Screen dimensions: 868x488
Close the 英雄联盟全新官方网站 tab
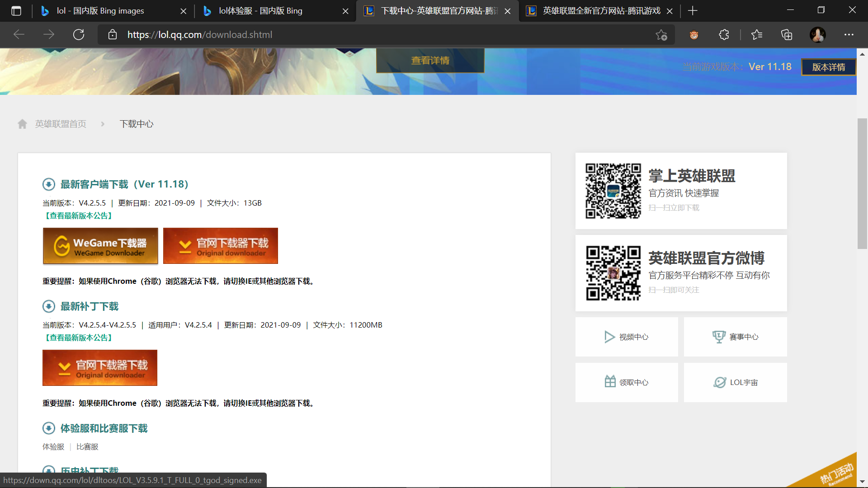pos(670,11)
